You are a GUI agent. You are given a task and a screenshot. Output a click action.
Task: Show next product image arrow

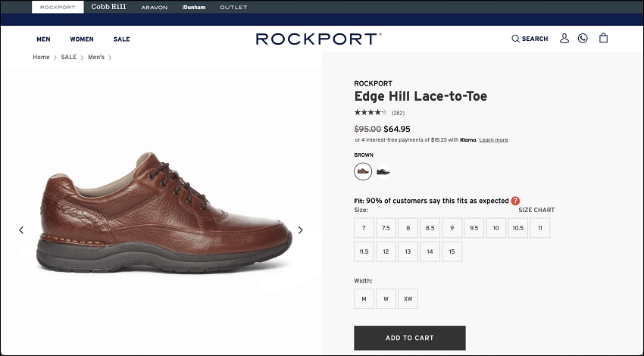300,230
